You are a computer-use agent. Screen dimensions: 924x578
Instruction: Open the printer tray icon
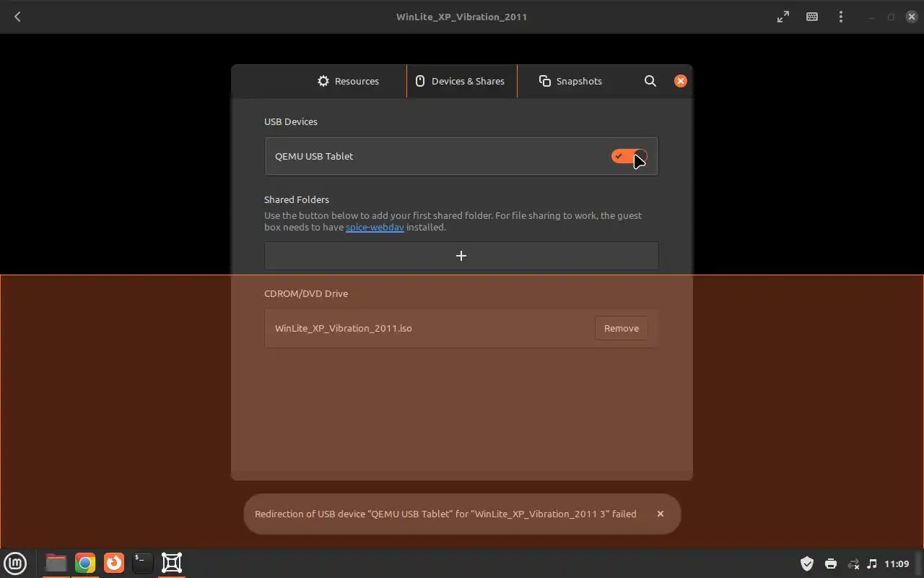point(831,564)
